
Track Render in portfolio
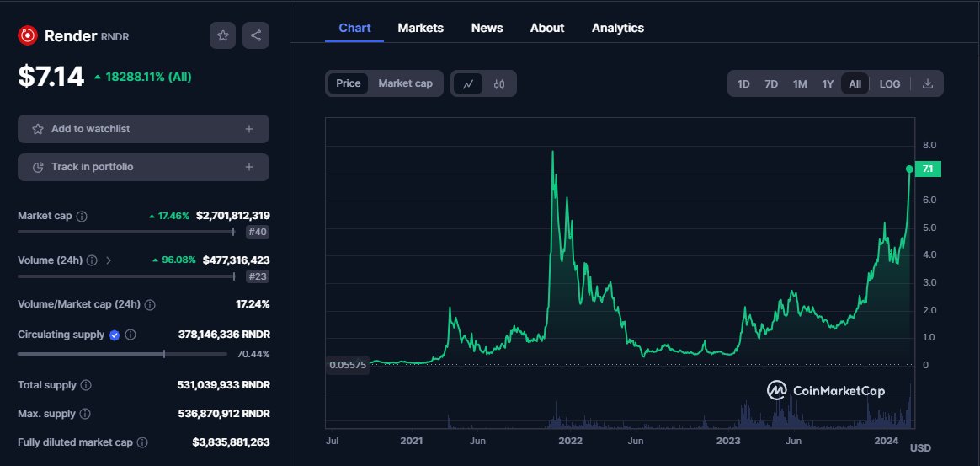143,167
